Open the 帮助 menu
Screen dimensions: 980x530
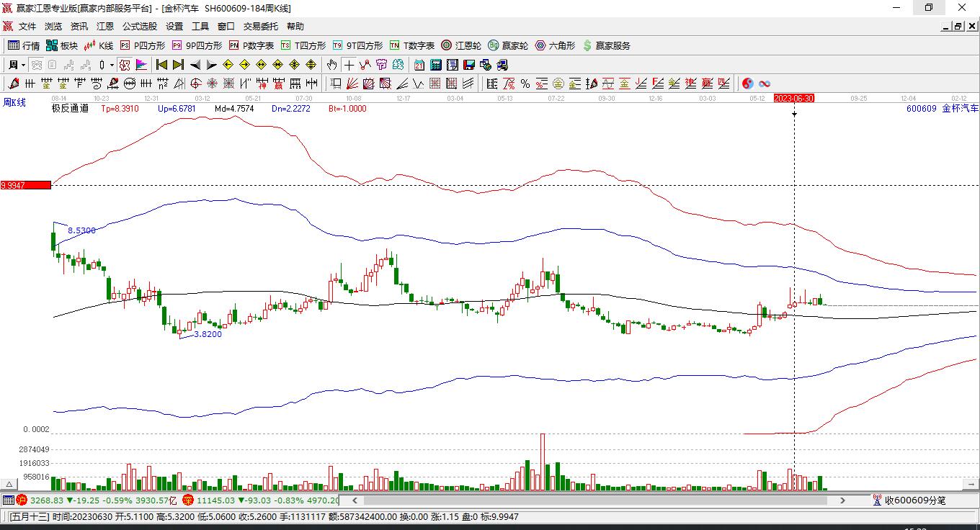tap(295, 27)
